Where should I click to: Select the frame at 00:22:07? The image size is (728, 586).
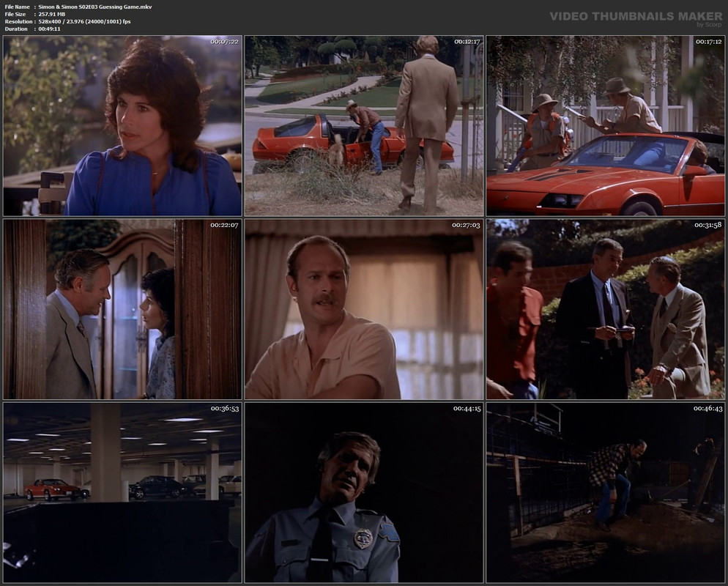click(x=122, y=309)
